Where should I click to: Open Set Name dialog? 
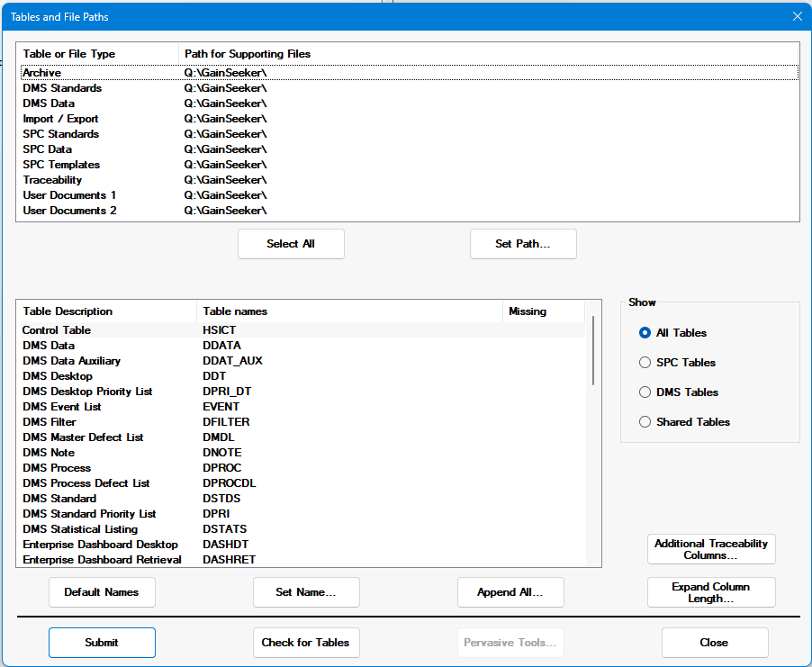[x=306, y=592]
